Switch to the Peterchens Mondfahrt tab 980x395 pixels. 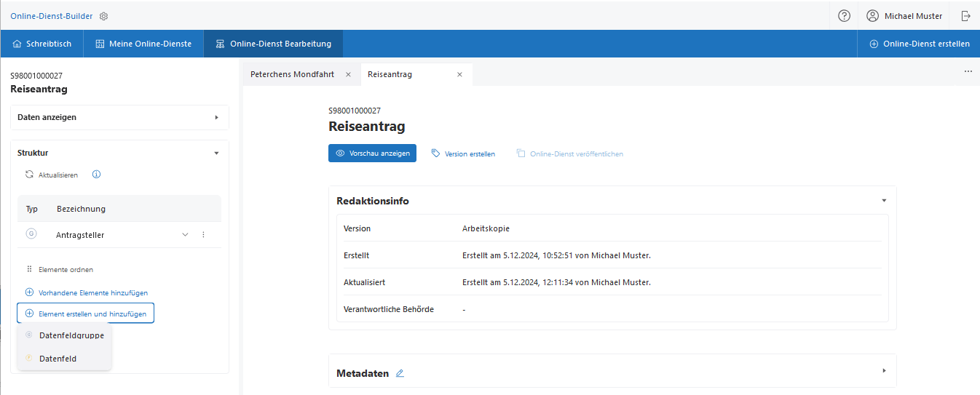[x=293, y=74]
